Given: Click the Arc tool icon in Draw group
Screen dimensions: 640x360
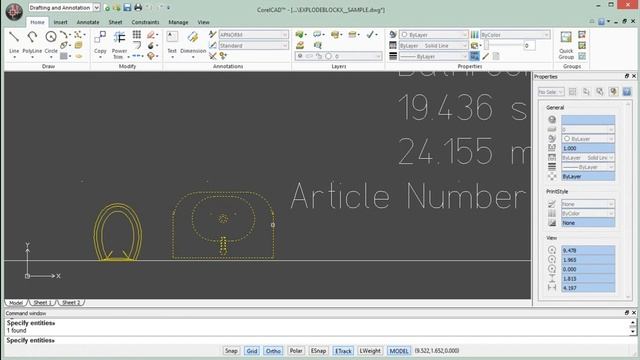Looking at the screenshot, I should click(63, 35).
